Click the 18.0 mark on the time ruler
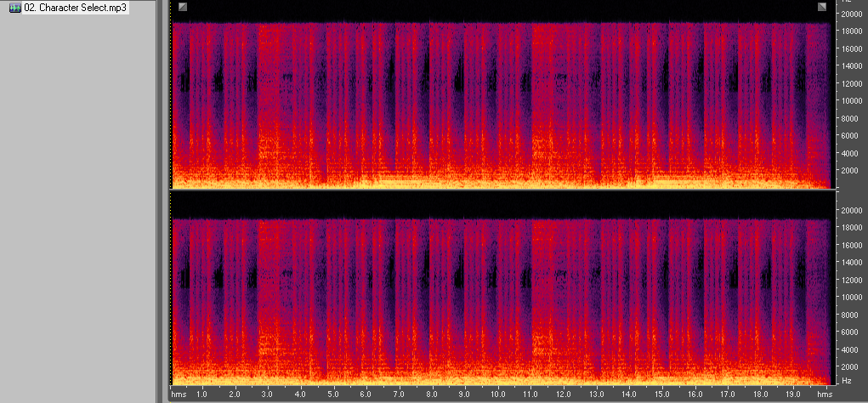 pyautogui.click(x=759, y=394)
